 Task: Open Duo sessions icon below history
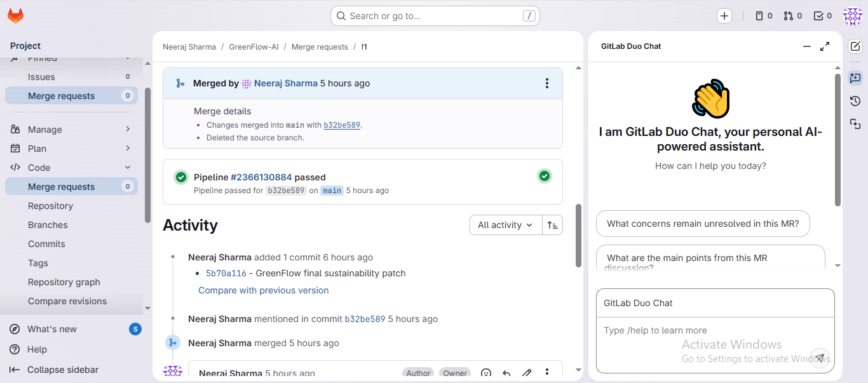pos(855,124)
